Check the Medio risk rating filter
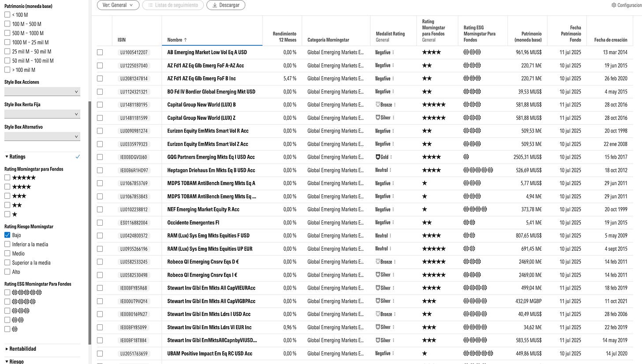 (x=7, y=253)
